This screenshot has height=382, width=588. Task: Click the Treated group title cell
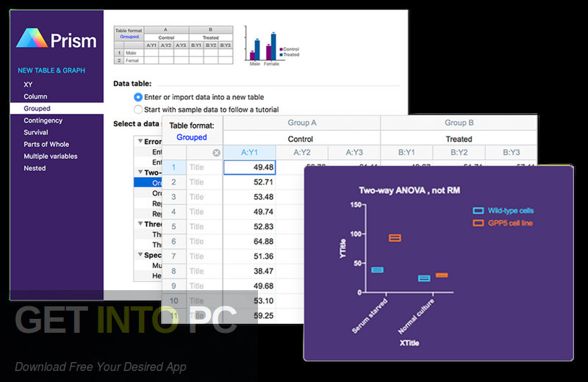pyautogui.click(x=459, y=139)
